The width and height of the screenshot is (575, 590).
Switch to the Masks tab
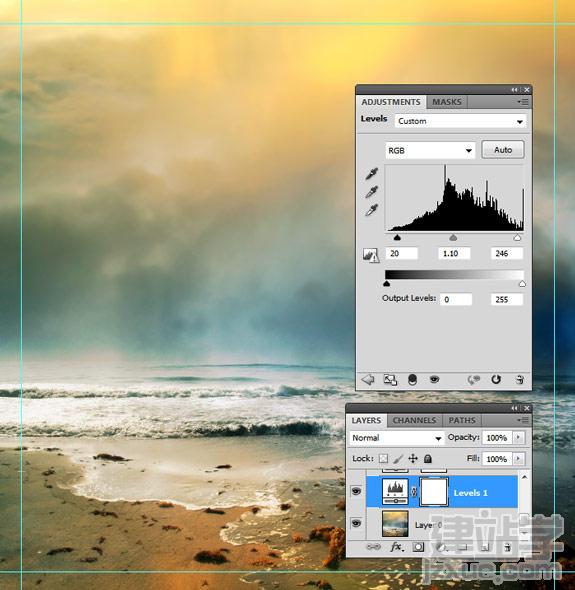[447, 102]
